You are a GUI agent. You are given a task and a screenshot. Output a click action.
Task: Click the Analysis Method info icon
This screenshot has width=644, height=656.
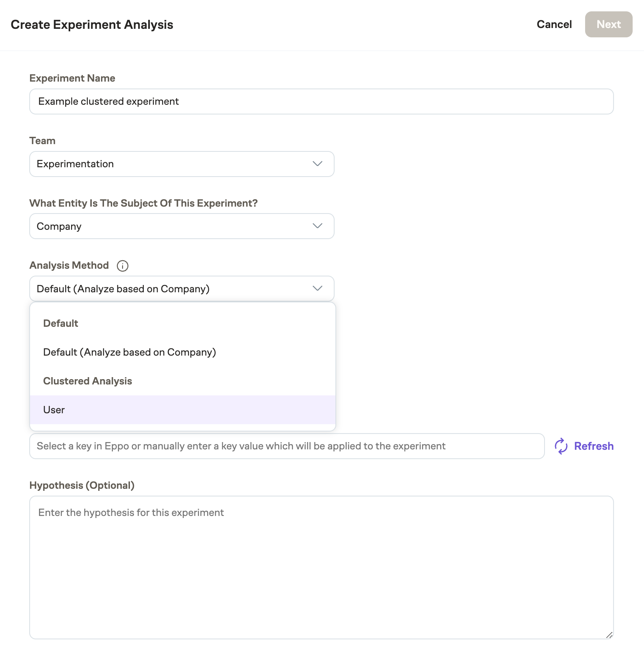click(122, 266)
